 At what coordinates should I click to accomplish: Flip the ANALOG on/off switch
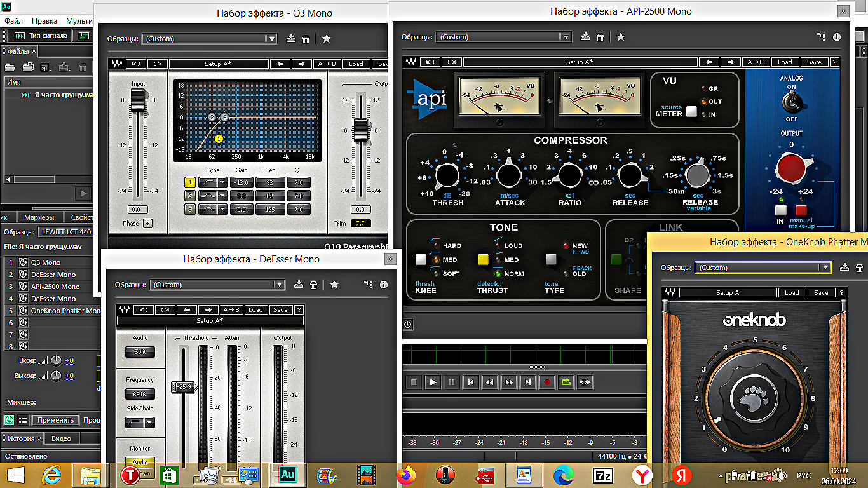[x=791, y=101]
